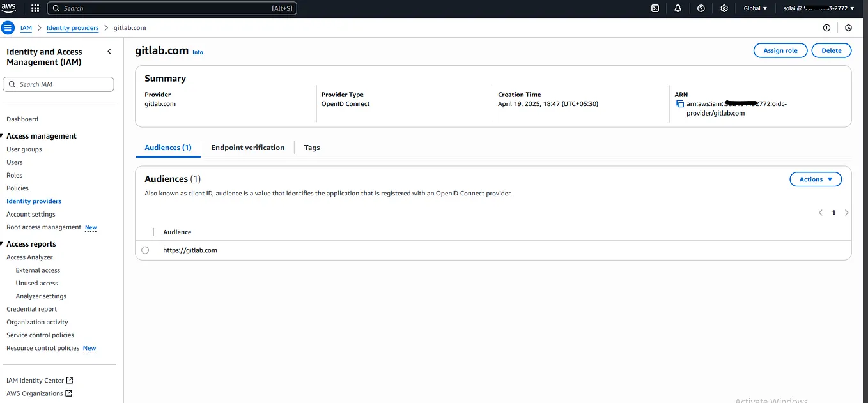This screenshot has width=868, height=403.
Task: Open the Identity providers breadcrumb link
Action: 72,27
